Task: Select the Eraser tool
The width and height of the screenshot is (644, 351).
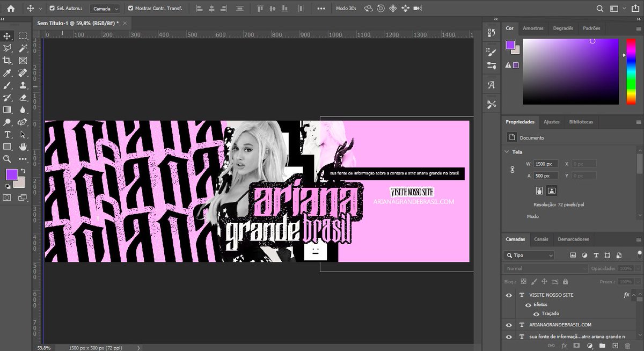Action: point(23,98)
